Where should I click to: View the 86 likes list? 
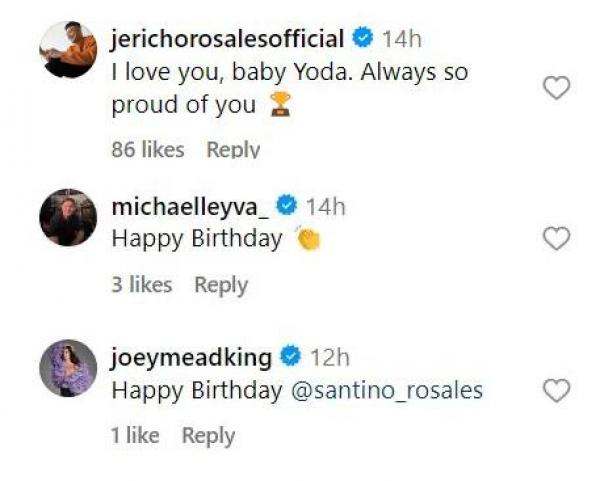click(148, 149)
